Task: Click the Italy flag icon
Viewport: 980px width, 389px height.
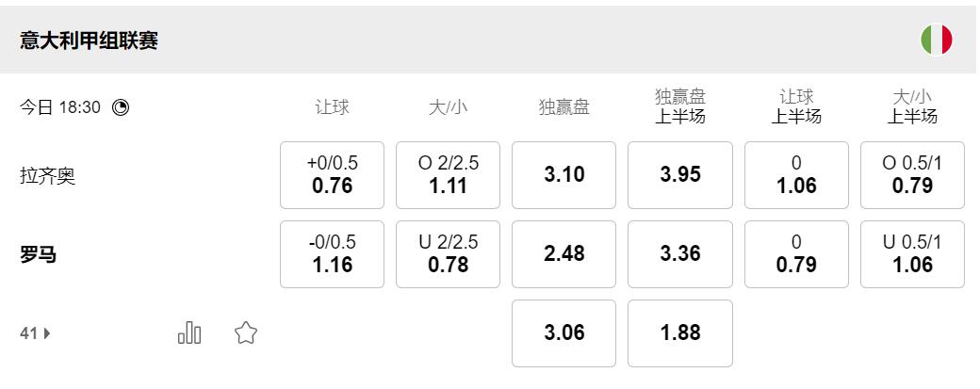Action: (936, 41)
